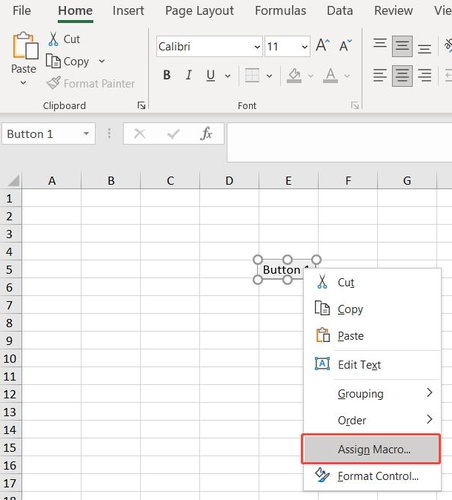Click the Paste clipboard icon

click(x=25, y=45)
